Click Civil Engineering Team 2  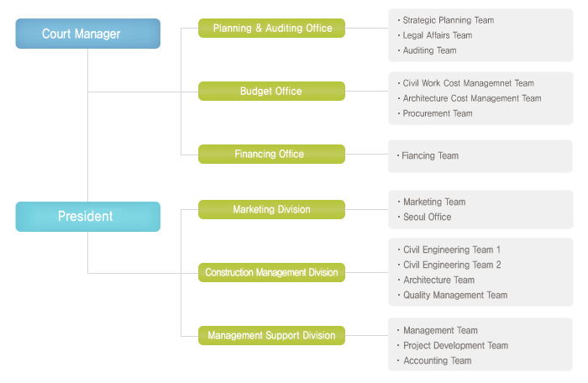coord(452,265)
